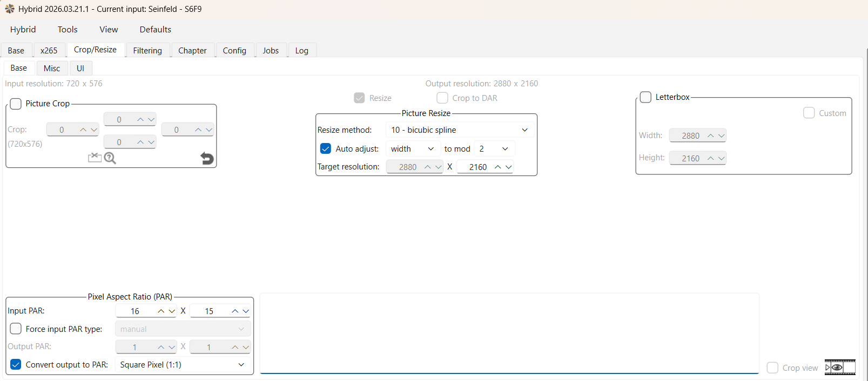Click the auto-crop scissors icon

(95, 158)
